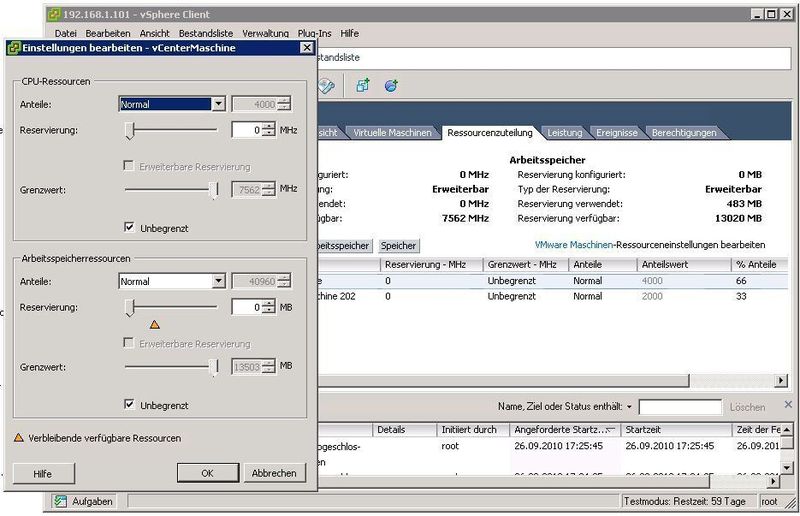Viewport: 800px width, 516px height.
Task: Click the vSphere Client main window title icon
Action: coord(54,15)
